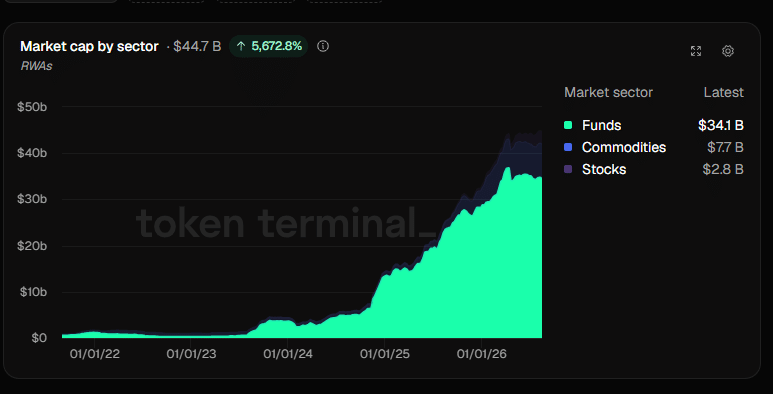Open the fullscreen expand icon
Image resolution: width=773 pixels, height=394 pixels.
point(696,51)
